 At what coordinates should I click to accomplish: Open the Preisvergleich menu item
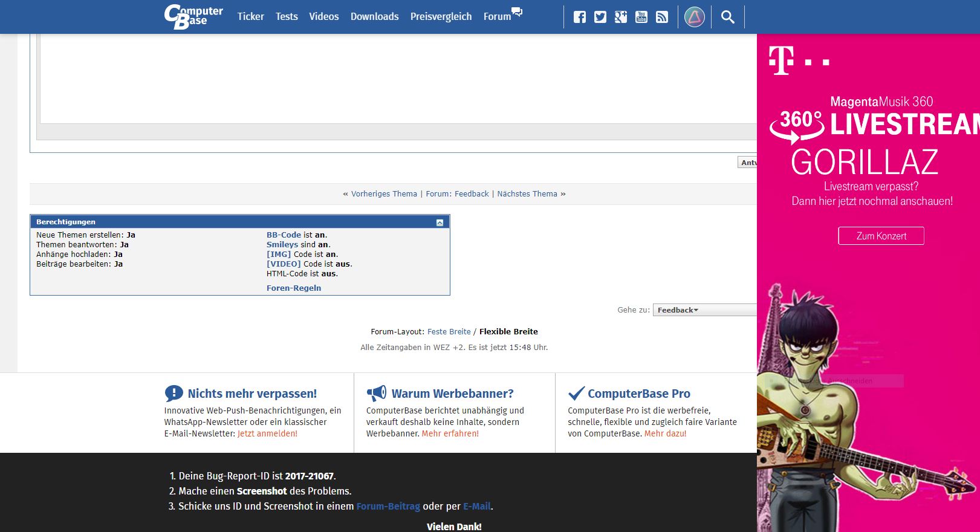441,17
